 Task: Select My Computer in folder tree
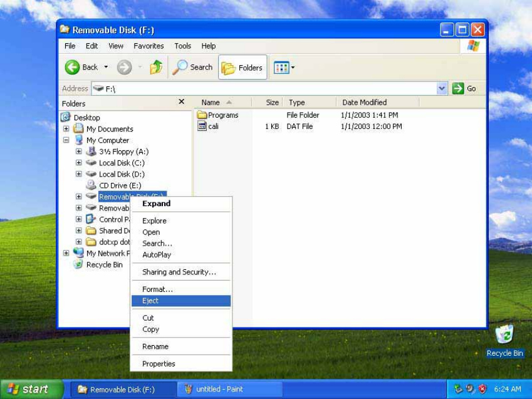108,140
